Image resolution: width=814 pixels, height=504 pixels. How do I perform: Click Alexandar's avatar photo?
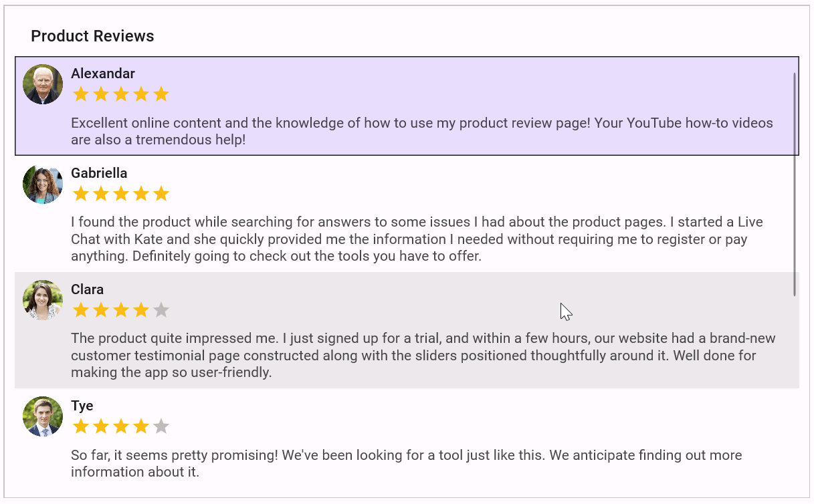coord(43,84)
